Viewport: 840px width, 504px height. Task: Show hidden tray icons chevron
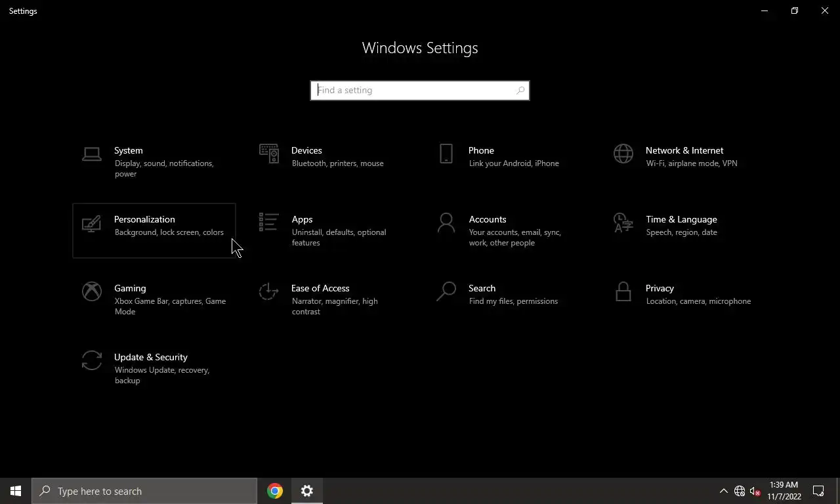[724, 491]
